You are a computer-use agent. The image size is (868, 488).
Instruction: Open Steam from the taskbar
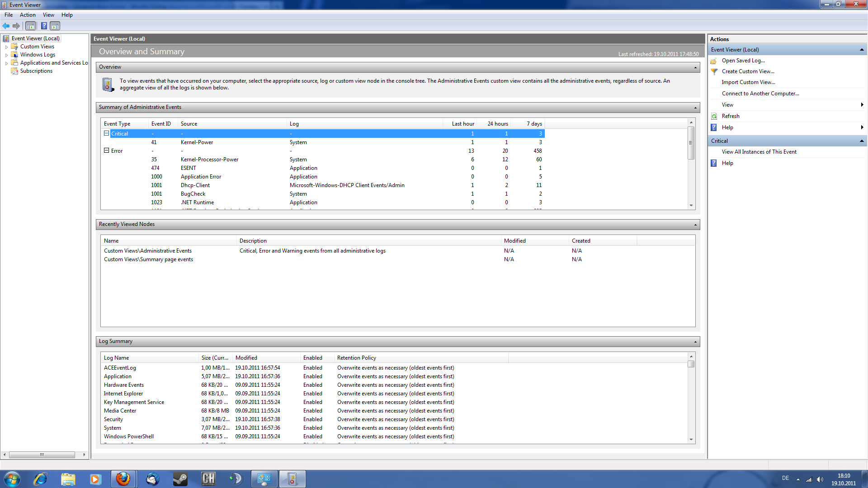180,479
